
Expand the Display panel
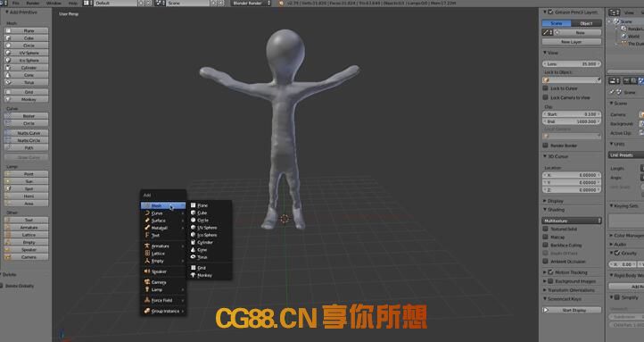pos(555,201)
